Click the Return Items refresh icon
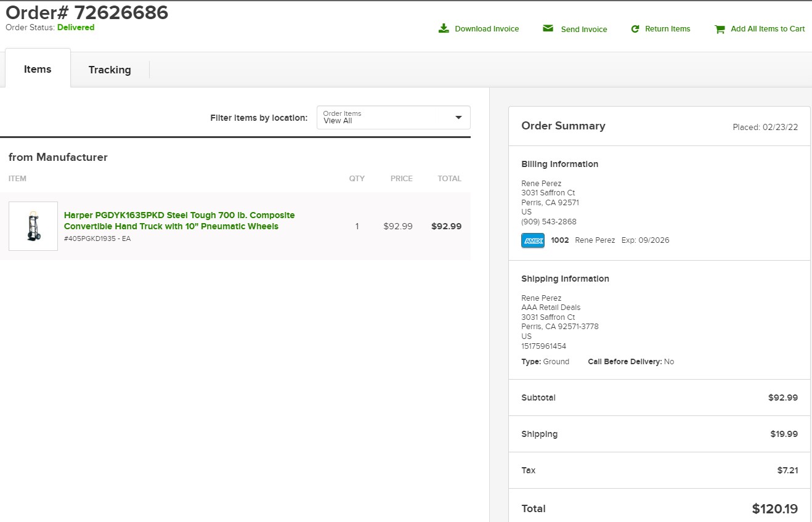812x522 pixels. click(635, 29)
